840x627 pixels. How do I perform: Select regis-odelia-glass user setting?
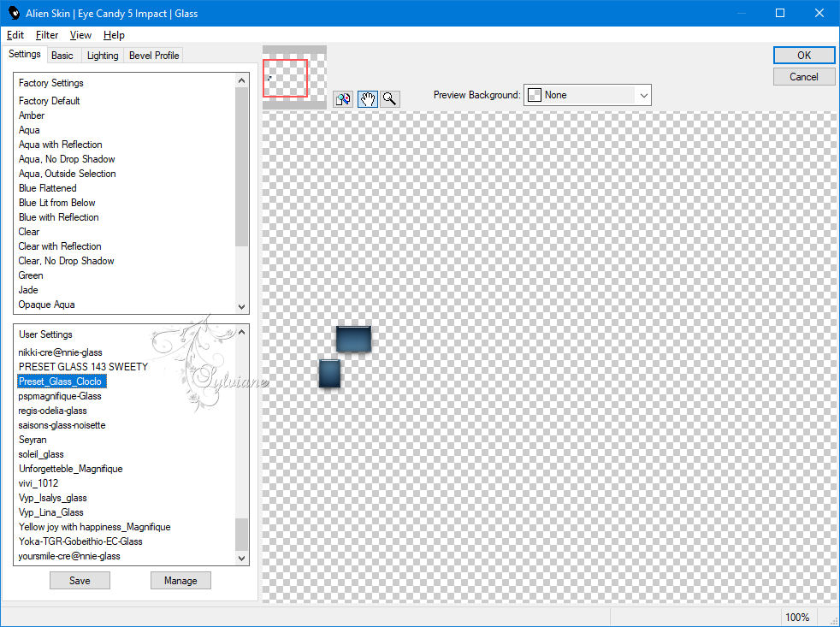click(x=52, y=411)
